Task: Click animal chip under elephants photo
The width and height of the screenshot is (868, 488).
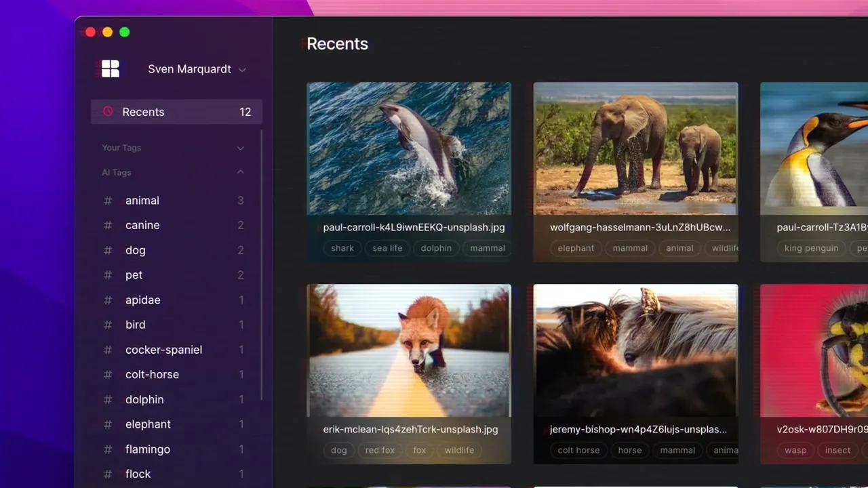Action: (679, 248)
